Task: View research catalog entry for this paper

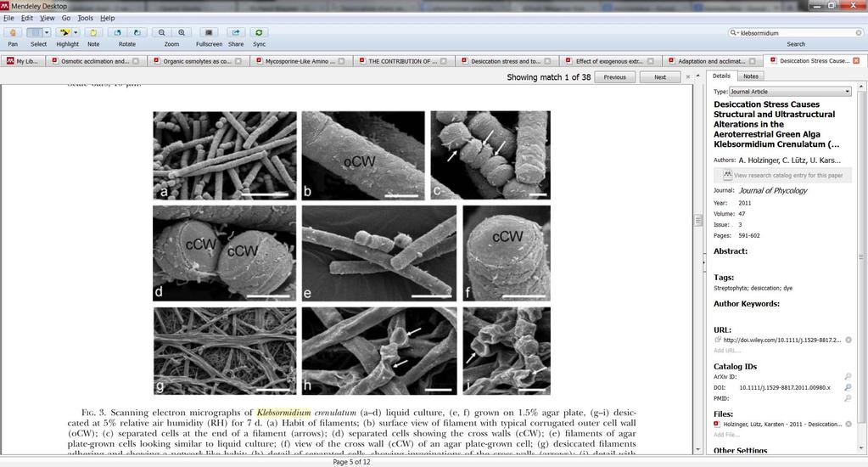Action: pyautogui.click(x=782, y=175)
